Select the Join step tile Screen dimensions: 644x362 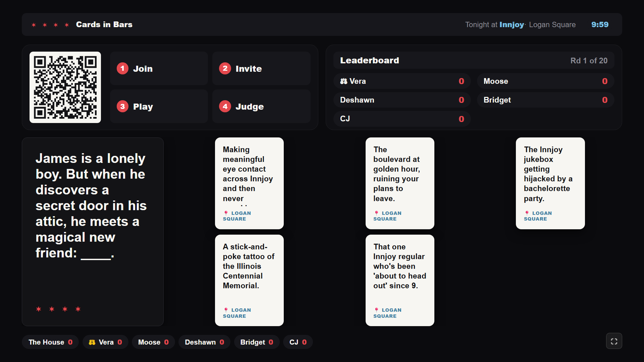coord(159,68)
